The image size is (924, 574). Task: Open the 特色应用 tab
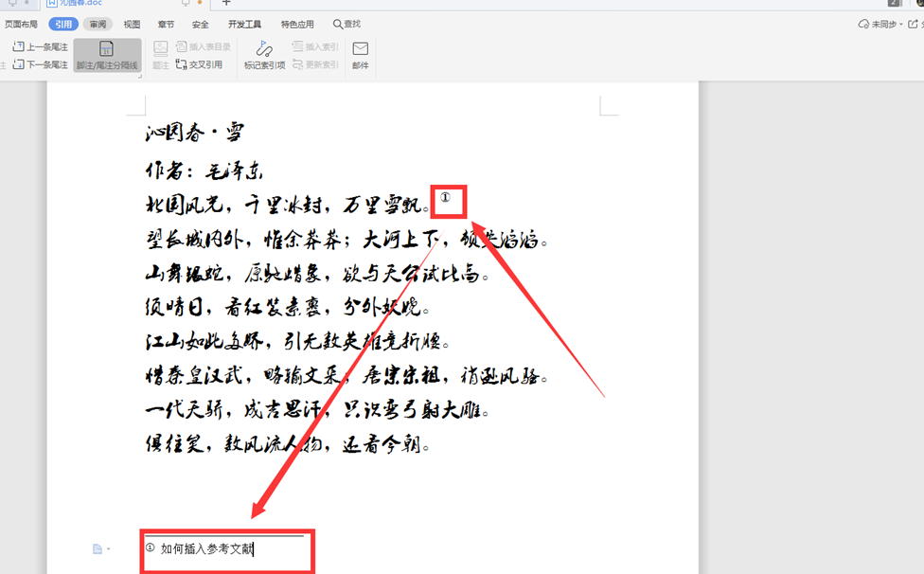(x=297, y=25)
